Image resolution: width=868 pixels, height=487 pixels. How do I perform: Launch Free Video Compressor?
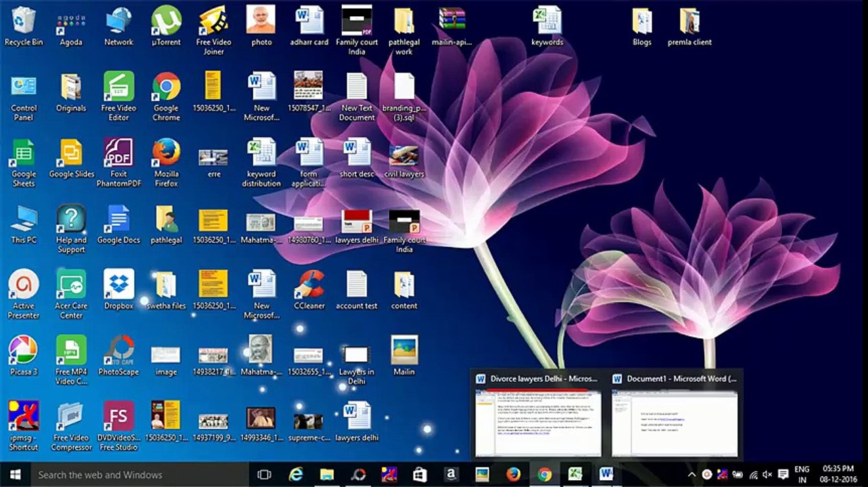click(x=71, y=426)
